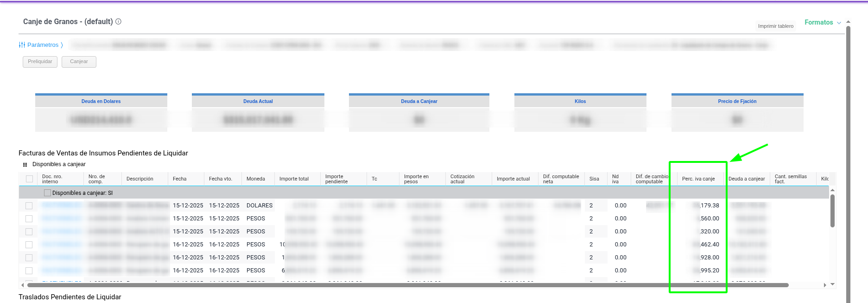The width and height of the screenshot is (868, 303).
Task: Click the Deuda a canjear column header
Action: [746, 179]
